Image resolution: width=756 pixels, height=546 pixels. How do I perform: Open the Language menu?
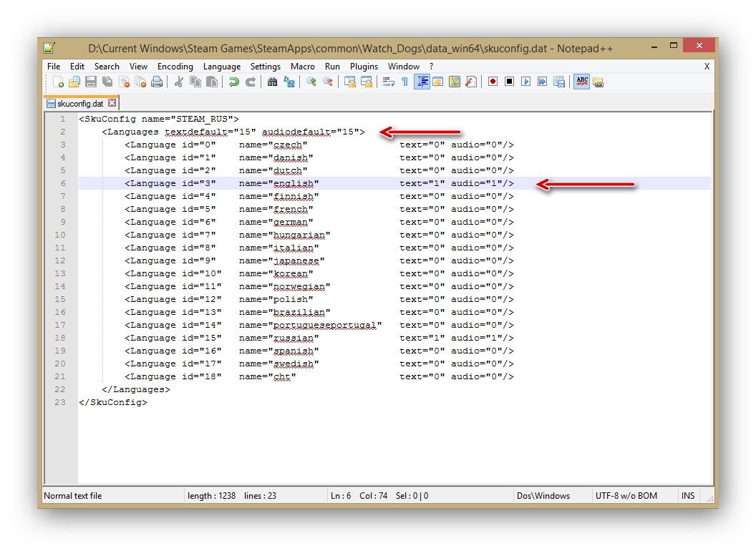point(222,67)
